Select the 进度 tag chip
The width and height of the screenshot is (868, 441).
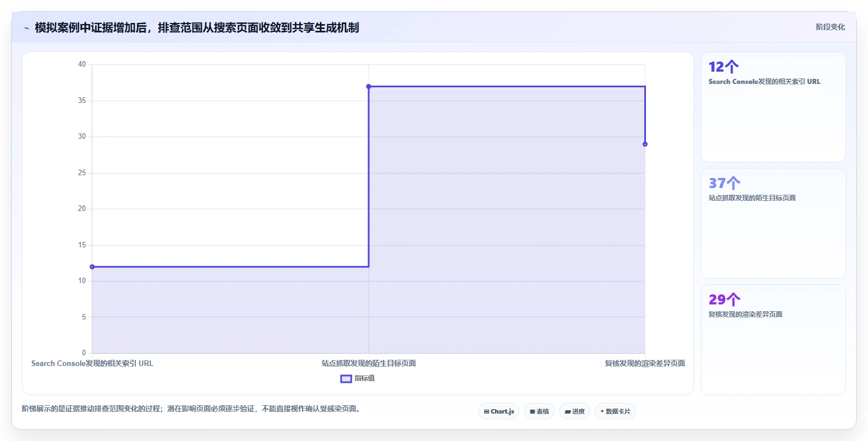pyautogui.click(x=574, y=411)
